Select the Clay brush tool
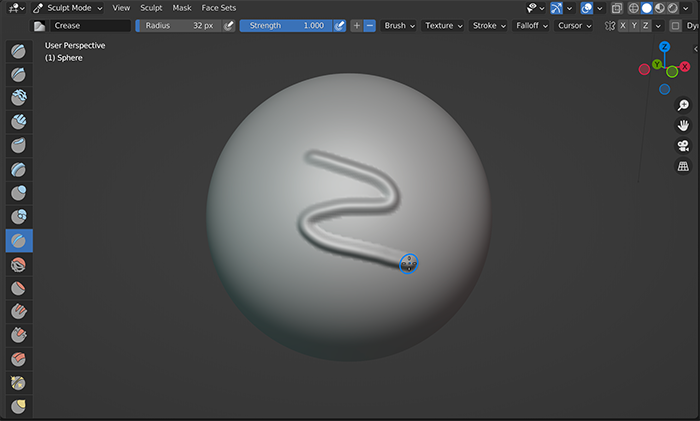700x421 pixels. click(x=19, y=98)
